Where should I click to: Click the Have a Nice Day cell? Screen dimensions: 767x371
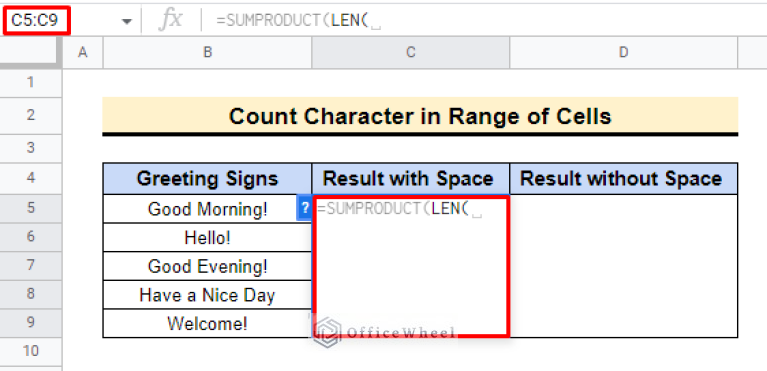[207, 295]
